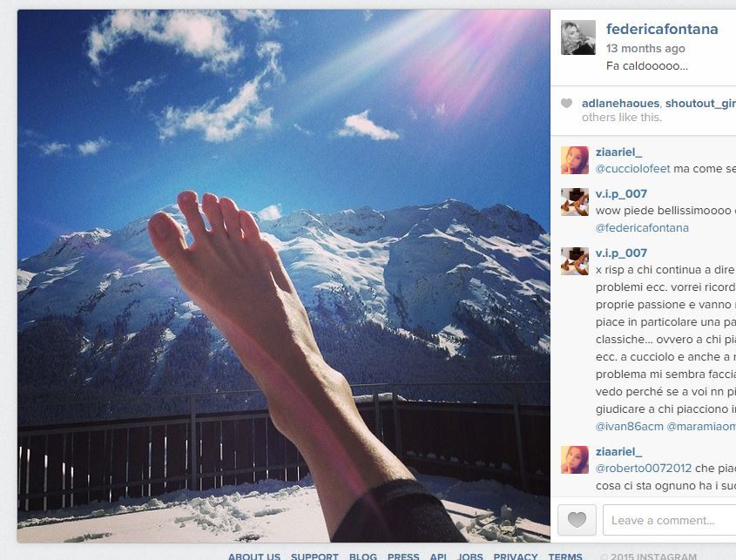
Task: Open the @cucciolofeet mention
Action: (x=632, y=168)
